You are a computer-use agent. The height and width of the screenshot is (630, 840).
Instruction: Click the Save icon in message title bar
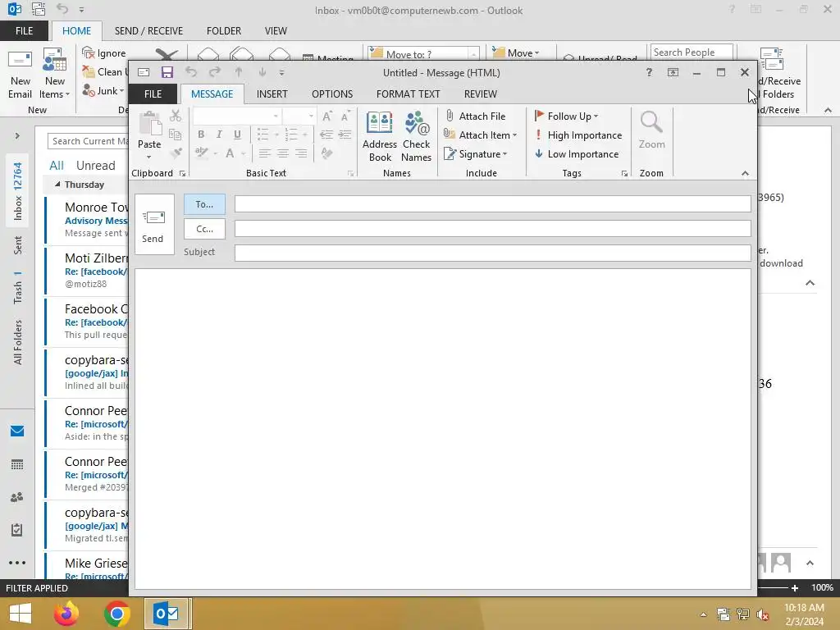[167, 72]
